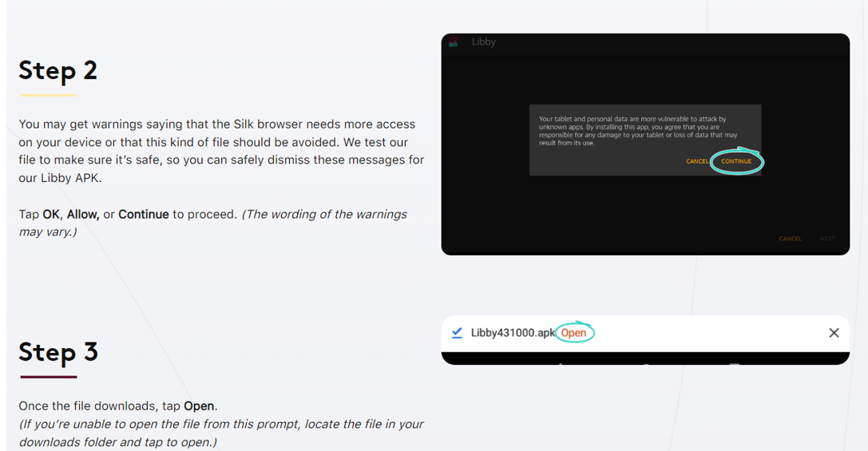
Task: Click the bold word Allow in instructions
Action: tap(82, 214)
